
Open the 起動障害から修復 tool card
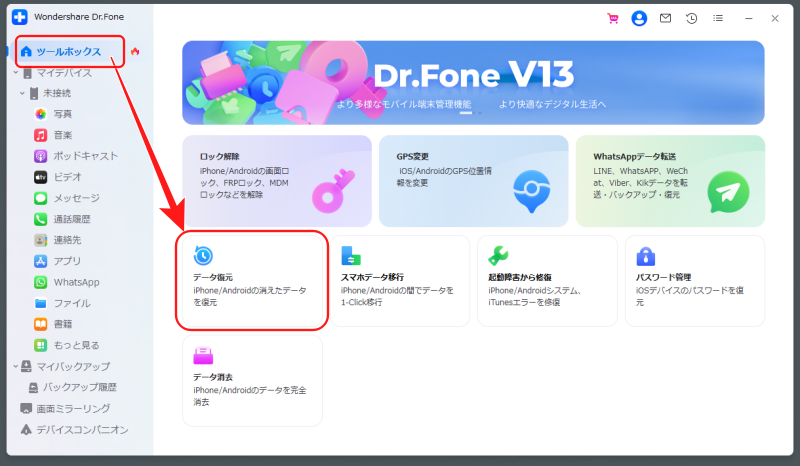coord(547,281)
